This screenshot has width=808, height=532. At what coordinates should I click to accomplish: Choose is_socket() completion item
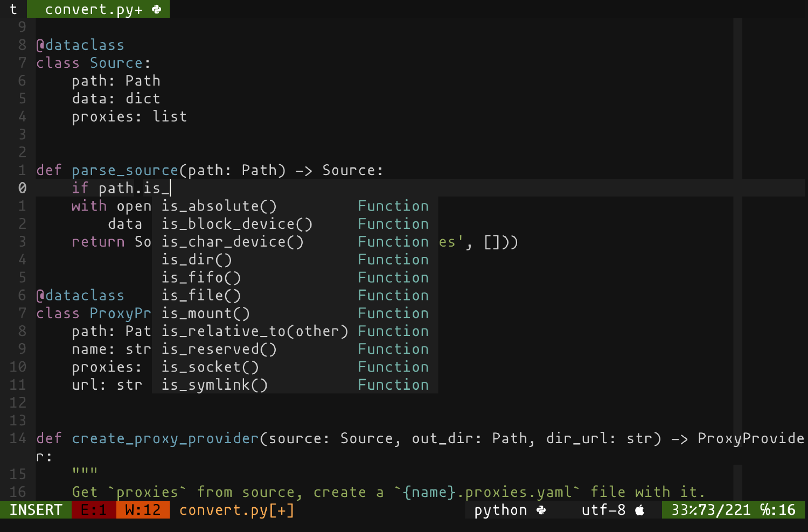coord(295,367)
